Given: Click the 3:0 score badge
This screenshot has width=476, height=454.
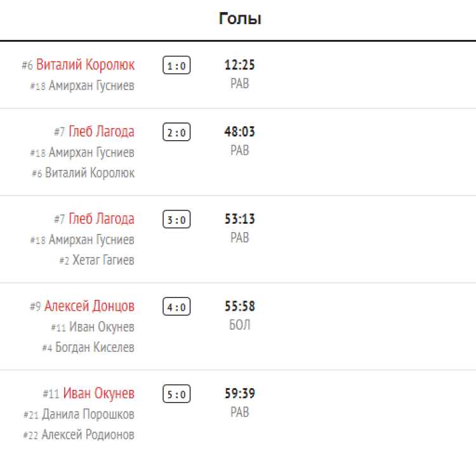Looking at the screenshot, I should (x=176, y=220).
